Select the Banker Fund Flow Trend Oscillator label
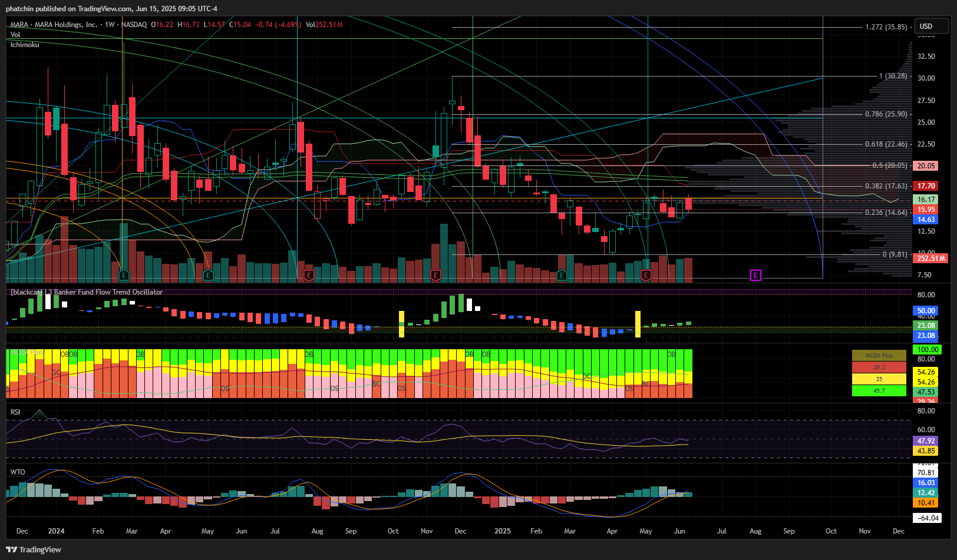The image size is (957, 560). (87, 292)
